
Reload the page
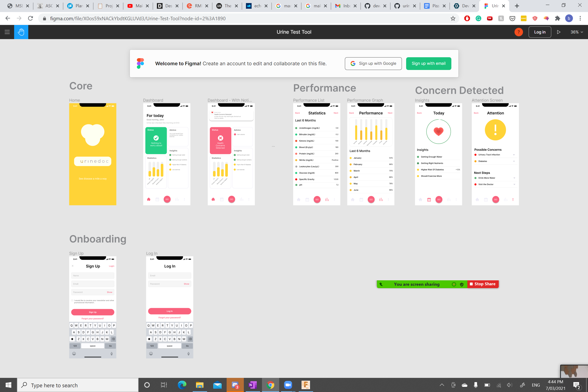pyautogui.click(x=30, y=19)
